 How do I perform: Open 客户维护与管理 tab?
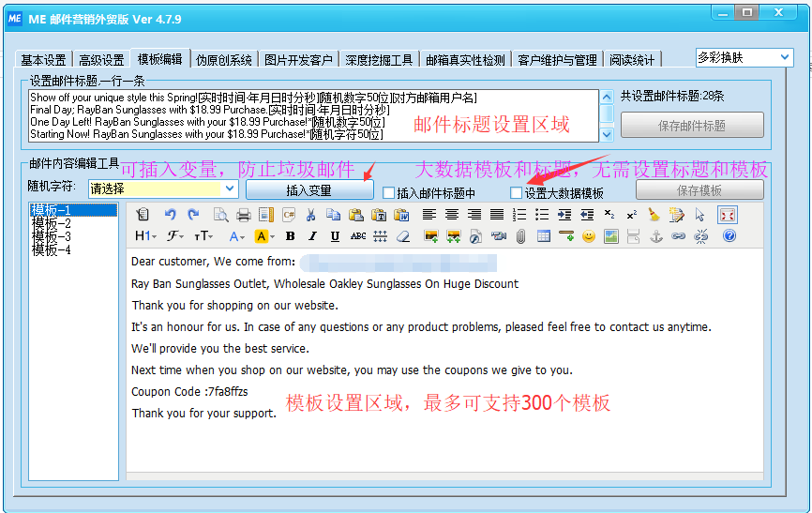tap(557, 60)
